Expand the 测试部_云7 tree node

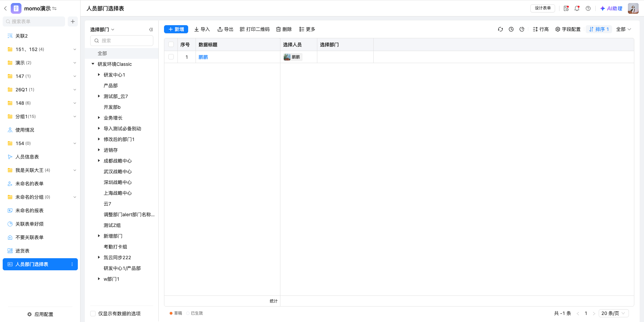[99, 96]
